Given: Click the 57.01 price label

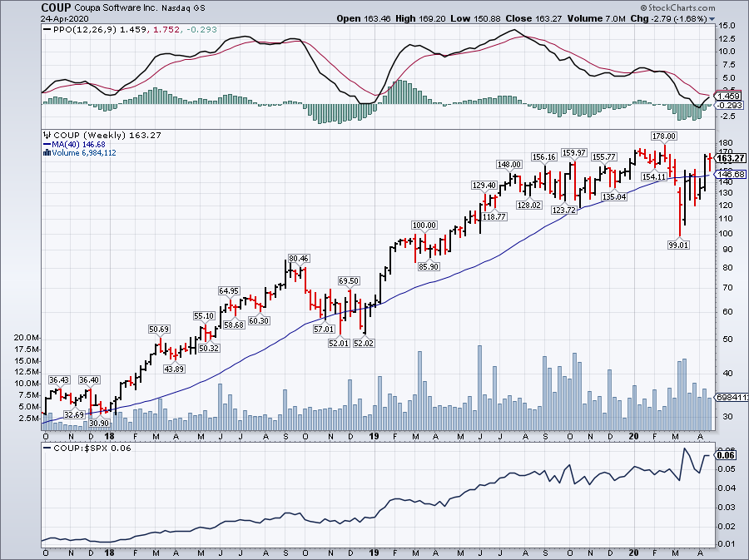Looking at the screenshot, I should [x=324, y=329].
